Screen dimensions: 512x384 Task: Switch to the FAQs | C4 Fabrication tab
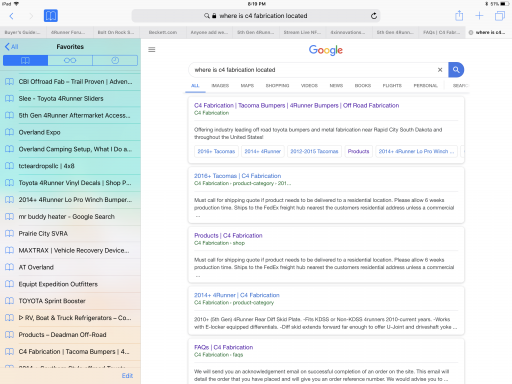(442, 32)
